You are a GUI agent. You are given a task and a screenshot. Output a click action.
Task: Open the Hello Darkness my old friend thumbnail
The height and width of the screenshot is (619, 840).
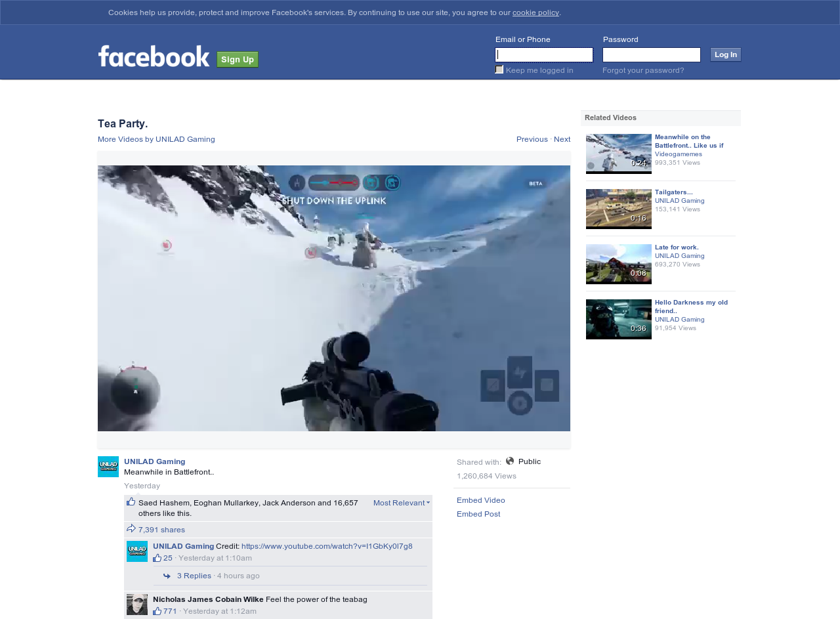619,319
